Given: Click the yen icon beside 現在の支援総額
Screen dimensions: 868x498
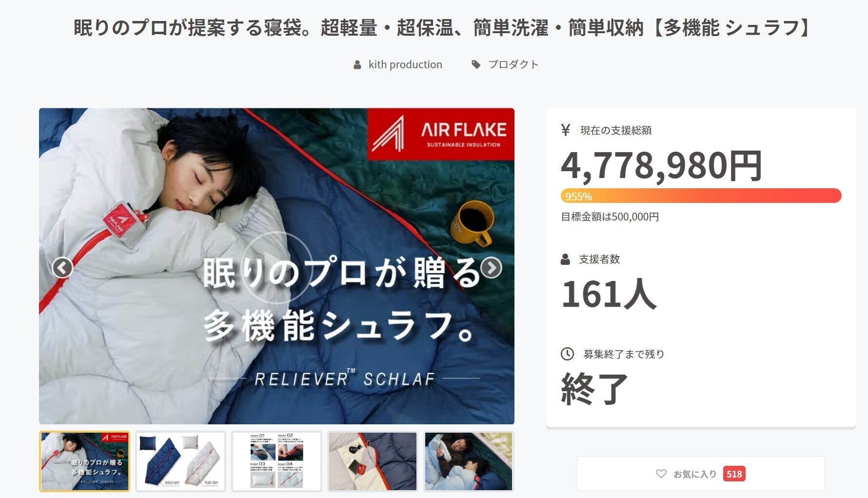Looking at the screenshot, I should click(566, 130).
